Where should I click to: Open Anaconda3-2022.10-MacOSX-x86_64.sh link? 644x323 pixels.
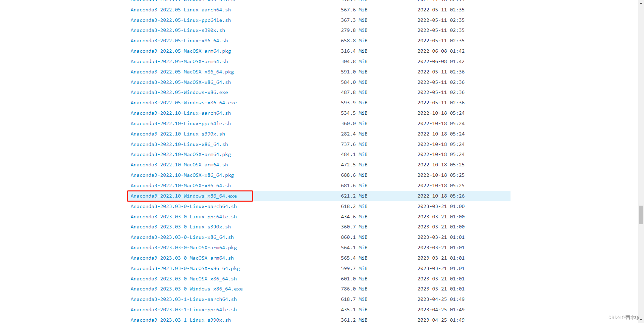pyautogui.click(x=181, y=185)
